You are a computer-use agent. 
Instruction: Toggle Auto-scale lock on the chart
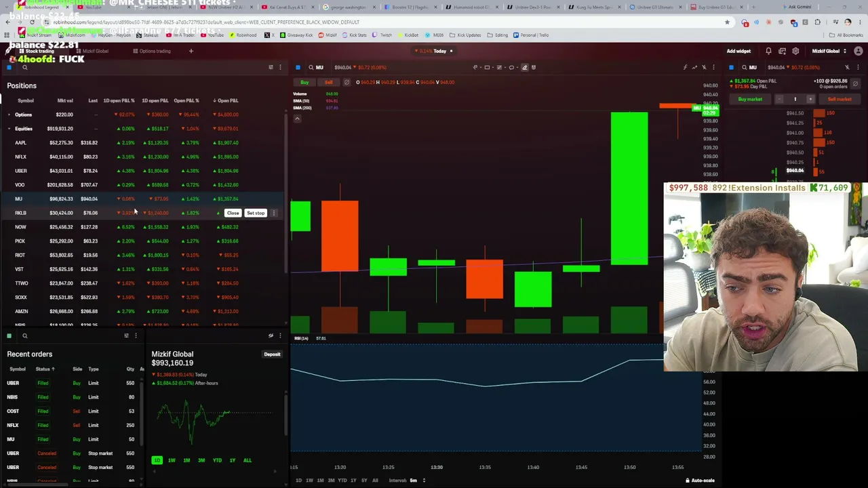pyautogui.click(x=700, y=481)
